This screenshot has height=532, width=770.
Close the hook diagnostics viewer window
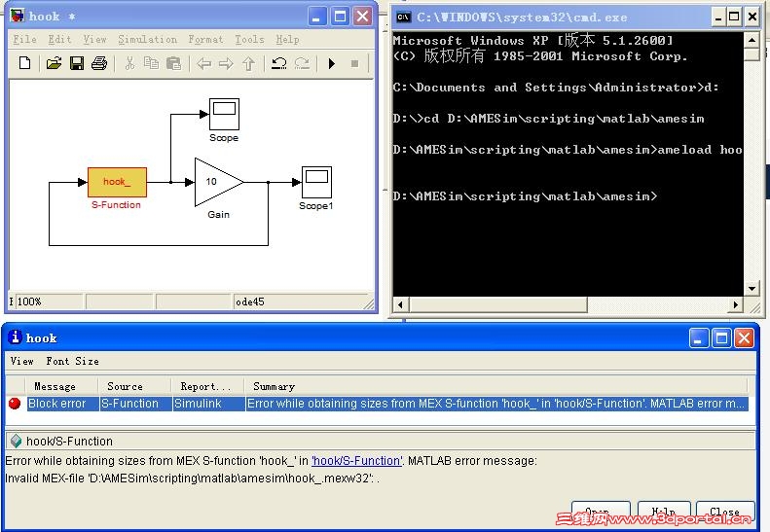(x=744, y=338)
